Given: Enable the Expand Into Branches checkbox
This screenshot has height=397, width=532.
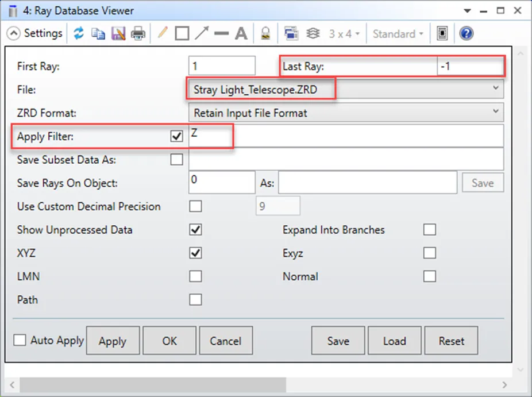Looking at the screenshot, I should coord(429,230).
